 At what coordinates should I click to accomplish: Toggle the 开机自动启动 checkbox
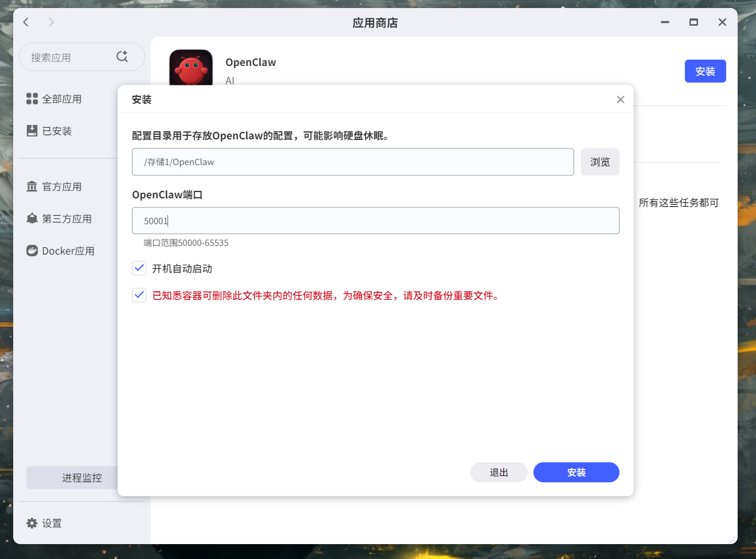click(x=139, y=268)
